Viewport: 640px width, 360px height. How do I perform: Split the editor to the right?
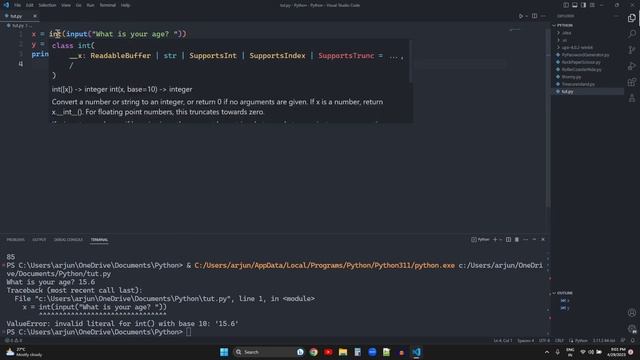534,16
